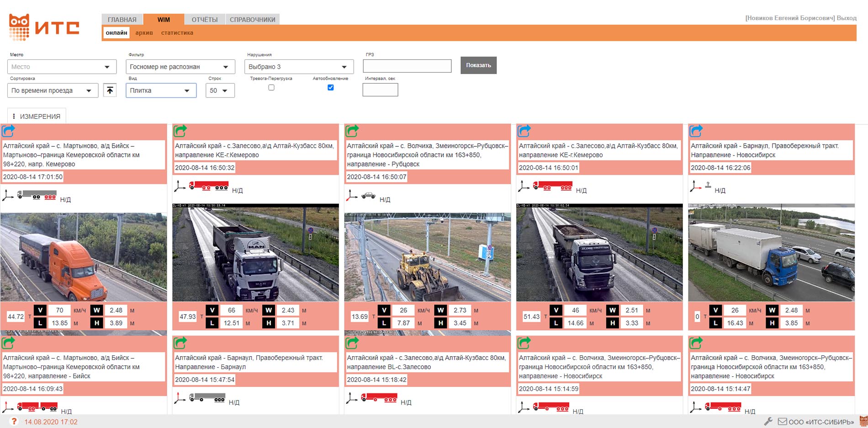The width and height of the screenshot is (868, 428).
Task: Expand the Нарушения dropdown 'Выбрано 3'
Action: tap(299, 67)
